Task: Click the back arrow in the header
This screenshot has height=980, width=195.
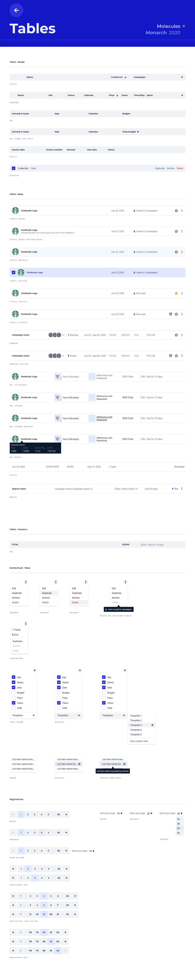Action: (16, 10)
